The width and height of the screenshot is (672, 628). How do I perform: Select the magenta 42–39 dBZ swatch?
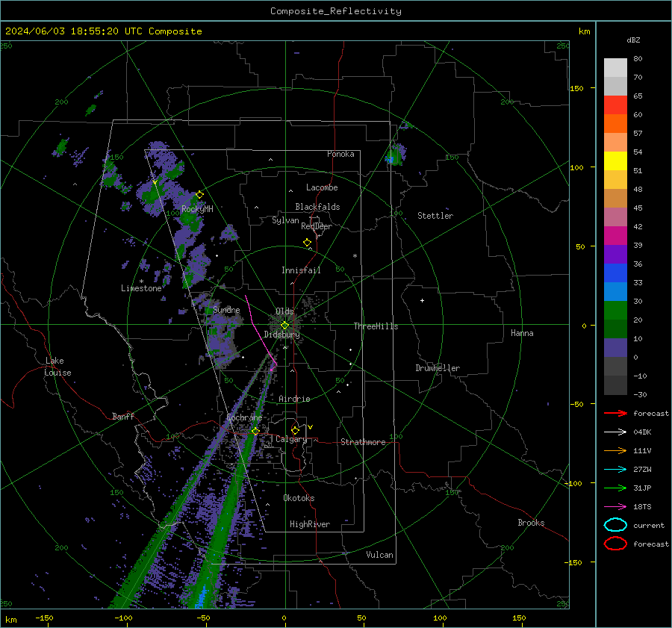(615, 236)
